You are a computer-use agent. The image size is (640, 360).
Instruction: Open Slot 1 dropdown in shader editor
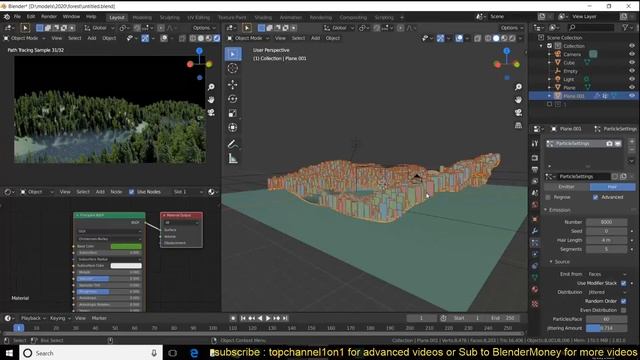pyautogui.click(x=188, y=192)
